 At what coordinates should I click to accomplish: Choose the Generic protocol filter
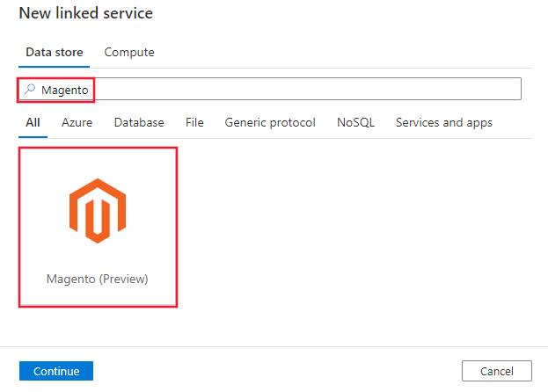point(270,123)
